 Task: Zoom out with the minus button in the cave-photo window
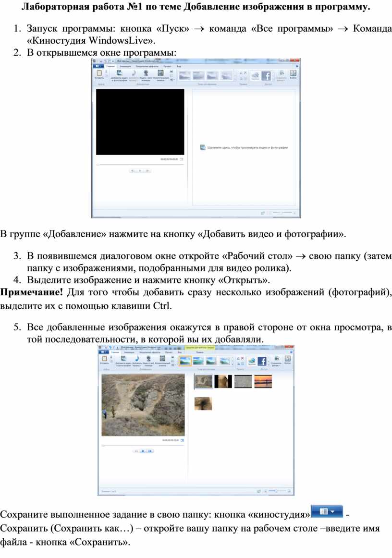pyautogui.click(x=265, y=491)
